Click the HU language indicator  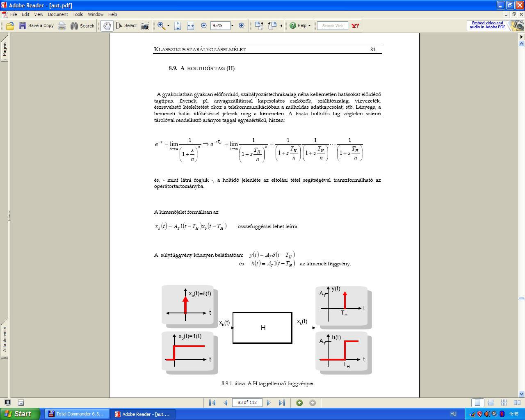point(453,414)
